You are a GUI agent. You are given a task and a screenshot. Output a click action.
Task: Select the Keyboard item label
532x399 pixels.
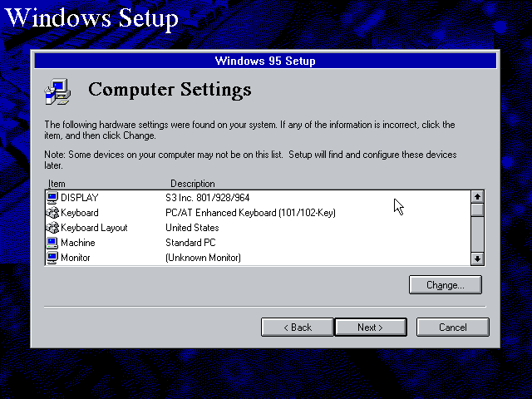point(80,213)
